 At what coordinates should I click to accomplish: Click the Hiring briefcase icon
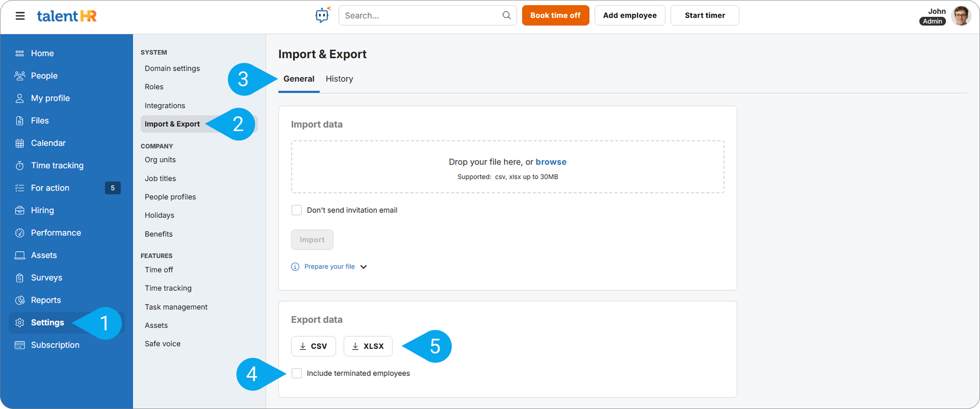tap(20, 210)
